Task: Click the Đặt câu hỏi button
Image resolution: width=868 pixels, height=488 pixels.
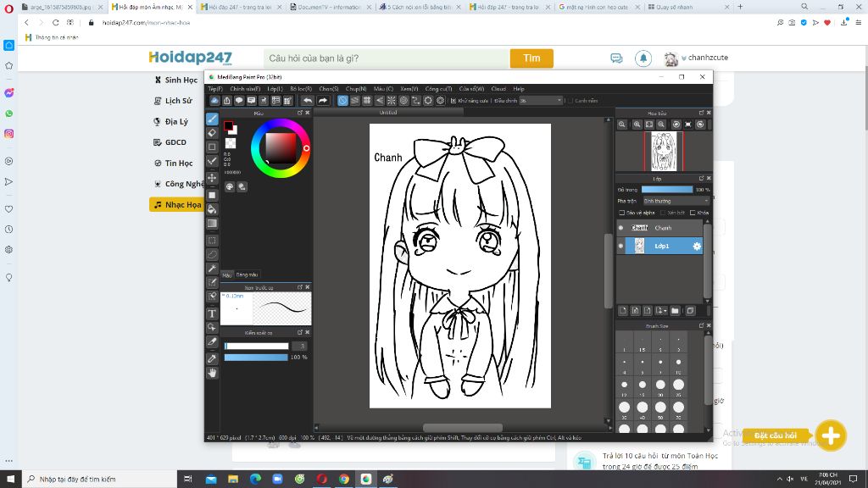Action: click(775, 435)
